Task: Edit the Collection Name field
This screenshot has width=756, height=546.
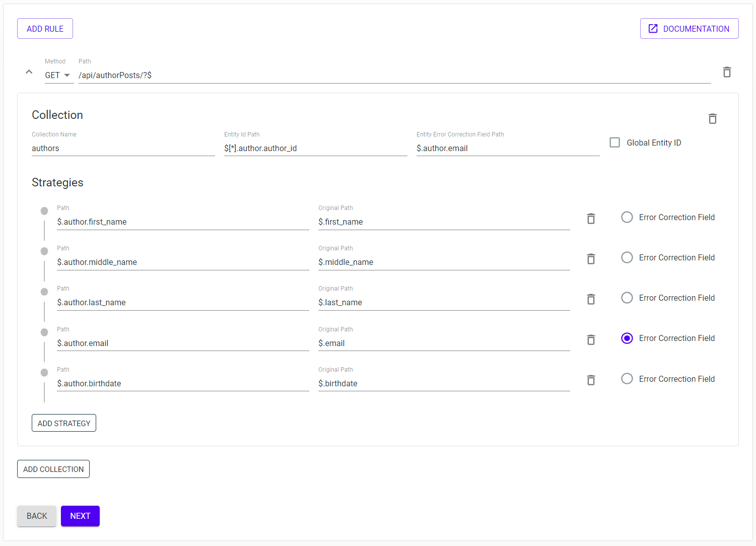Action: (123, 148)
